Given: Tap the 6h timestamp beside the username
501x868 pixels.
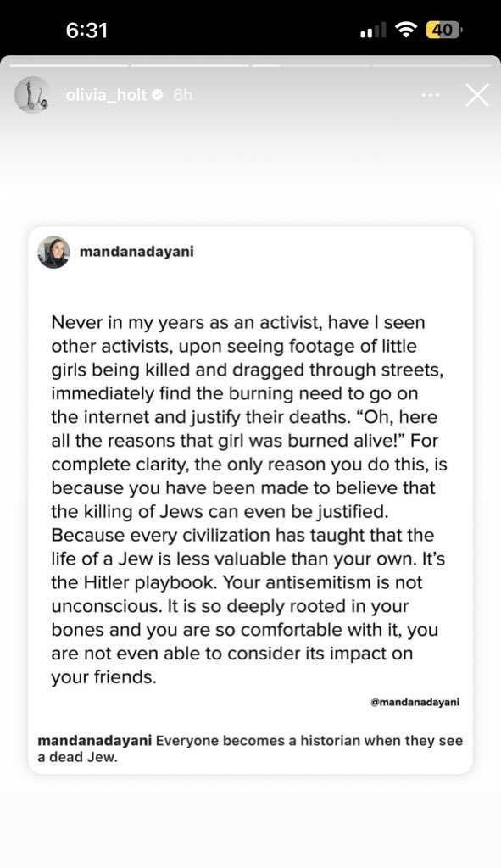Looking at the screenshot, I should 182,95.
